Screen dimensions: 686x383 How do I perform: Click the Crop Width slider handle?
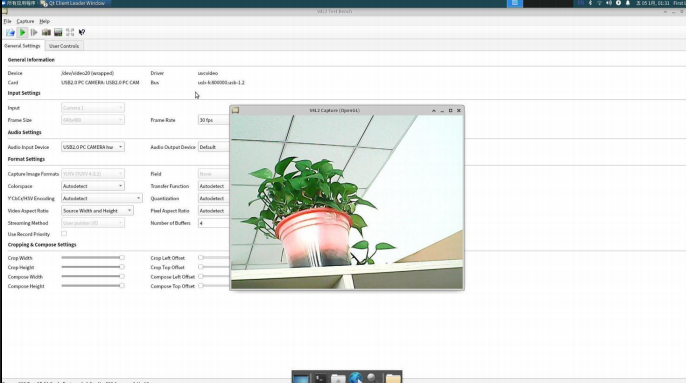click(x=122, y=258)
